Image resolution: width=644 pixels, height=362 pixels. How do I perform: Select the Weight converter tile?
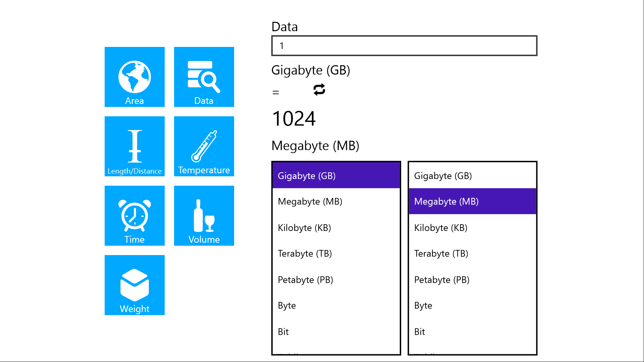point(135,285)
